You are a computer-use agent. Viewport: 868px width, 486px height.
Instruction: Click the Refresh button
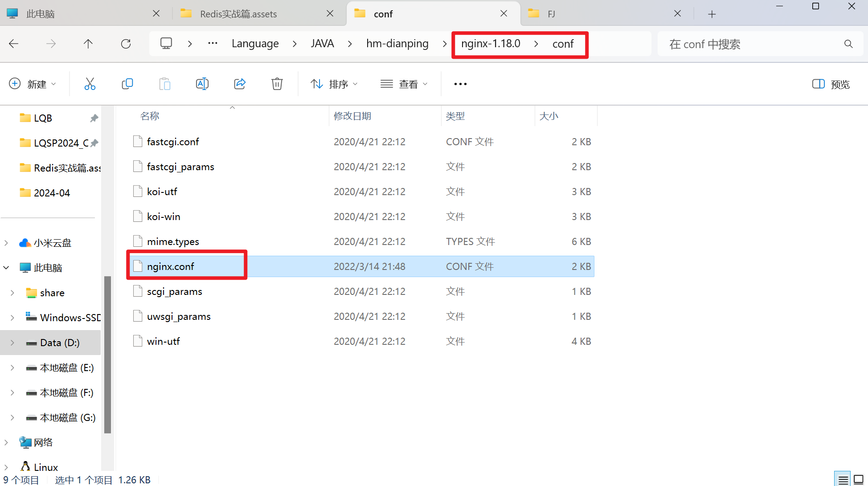pos(126,44)
